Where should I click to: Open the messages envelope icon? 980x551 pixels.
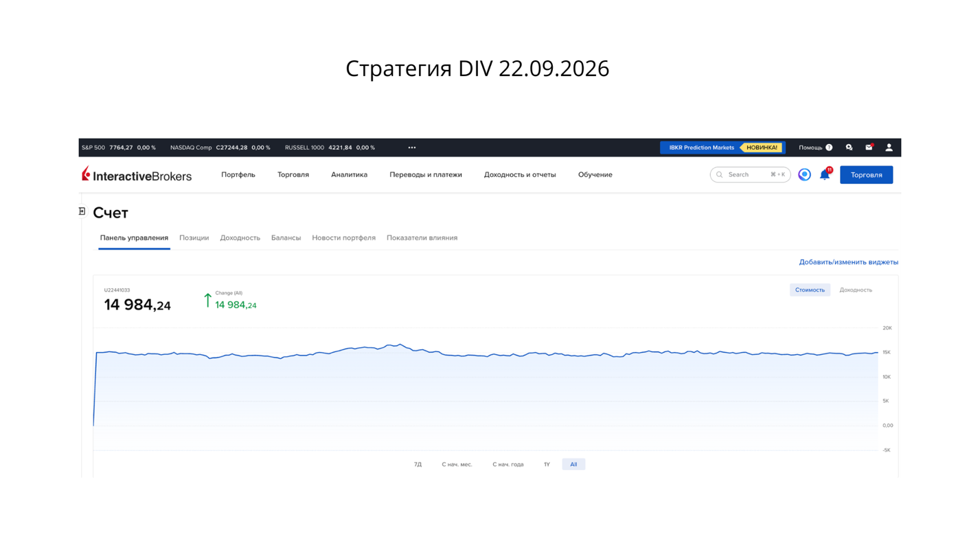[x=869, y=148]
